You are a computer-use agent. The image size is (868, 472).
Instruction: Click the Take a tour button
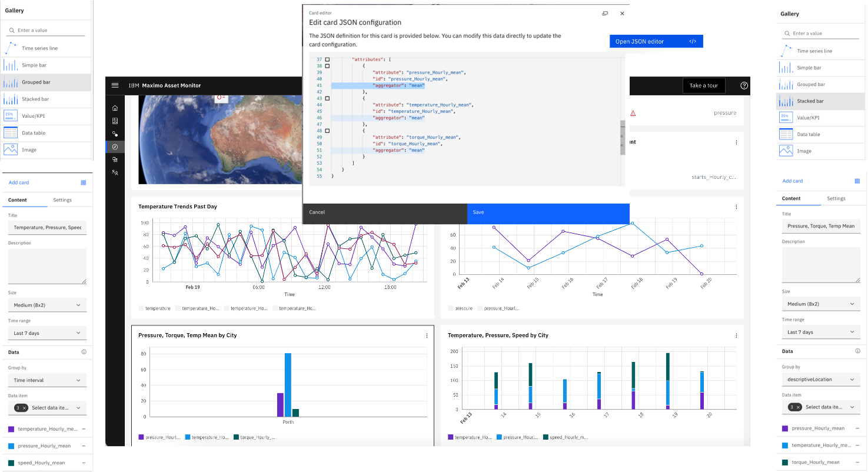pos(704,85)
